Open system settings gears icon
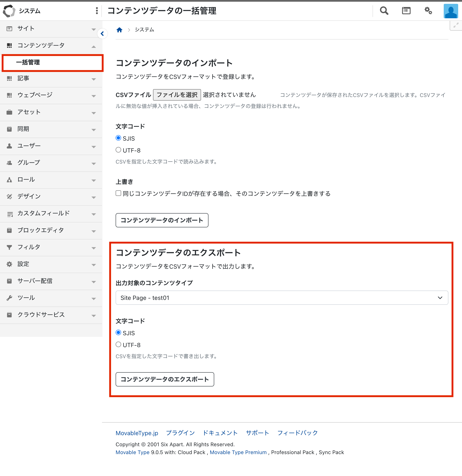 tap(428, 11)
